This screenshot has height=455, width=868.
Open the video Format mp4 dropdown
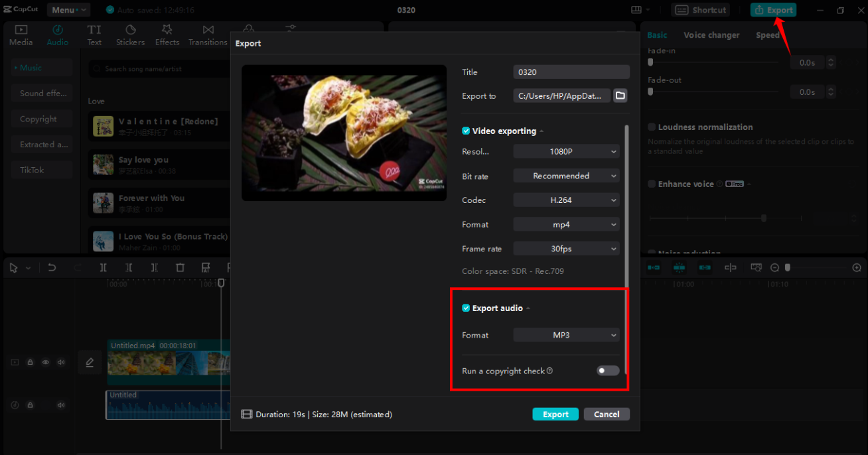pyautogui.click(x=566, y=225)
